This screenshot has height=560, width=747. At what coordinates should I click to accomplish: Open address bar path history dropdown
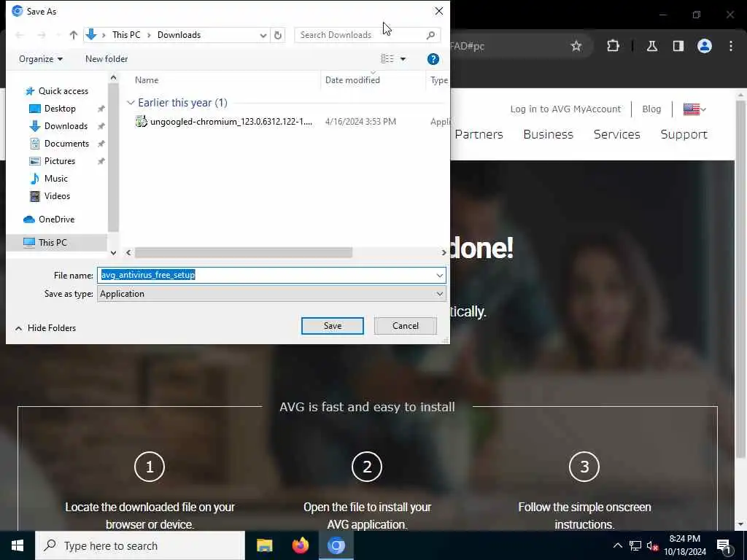point(263,35)
